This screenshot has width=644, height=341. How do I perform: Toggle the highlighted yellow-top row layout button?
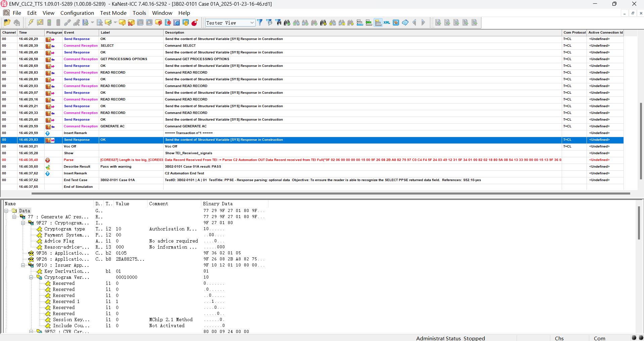(378, 23)
